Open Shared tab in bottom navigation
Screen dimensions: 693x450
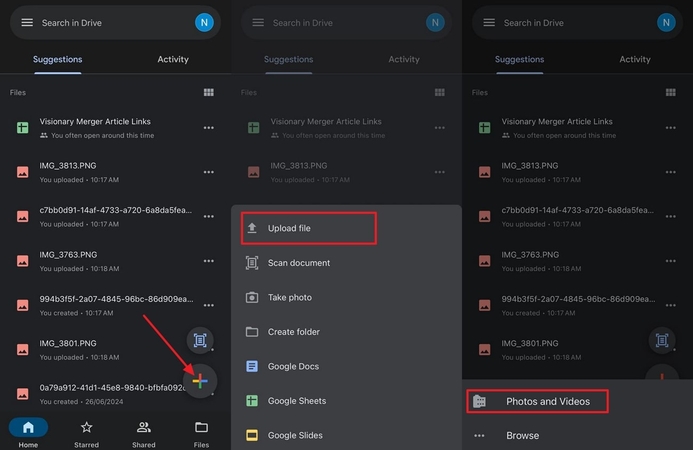[x=144, y=433]
